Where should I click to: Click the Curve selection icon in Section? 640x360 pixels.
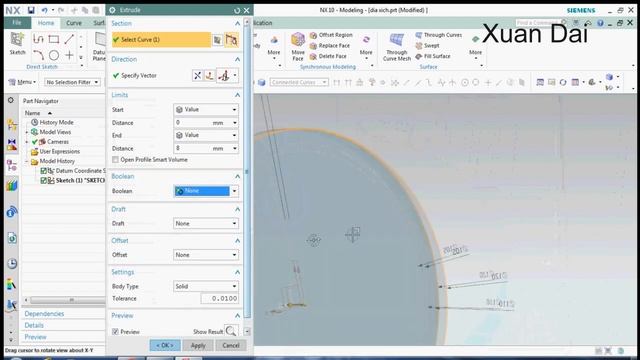click(231, 40)
